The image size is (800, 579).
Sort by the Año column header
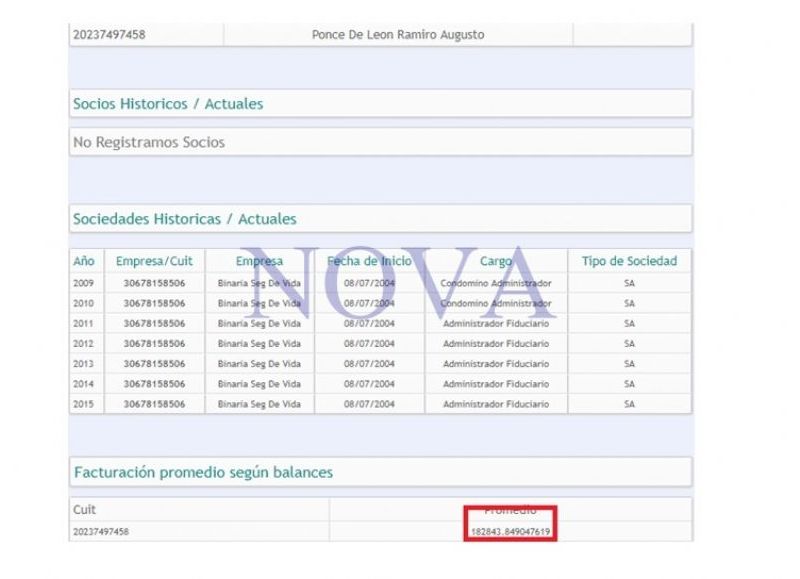point(84,261)
